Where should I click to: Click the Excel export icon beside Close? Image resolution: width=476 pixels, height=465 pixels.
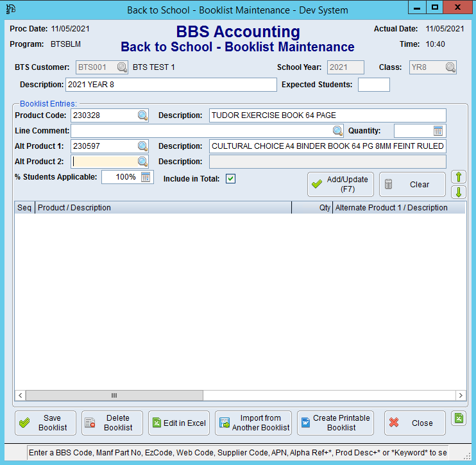pyautogui.click(x=458, y=418)
